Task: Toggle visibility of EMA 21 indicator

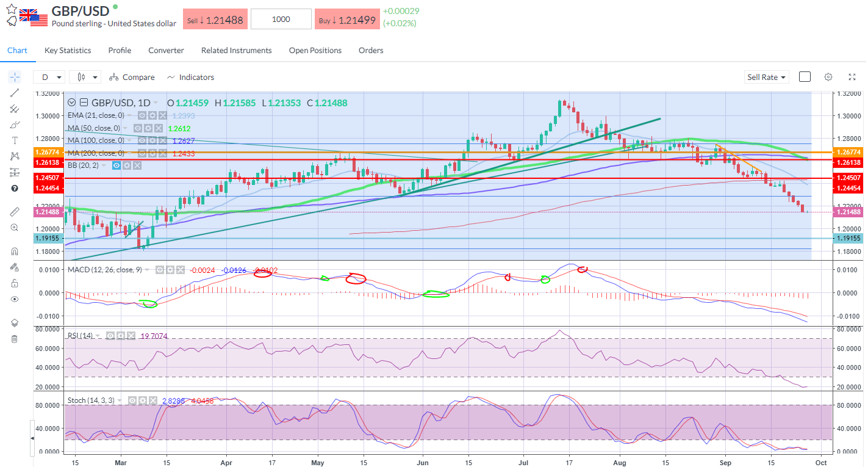Action: click(x=142, y=115)
